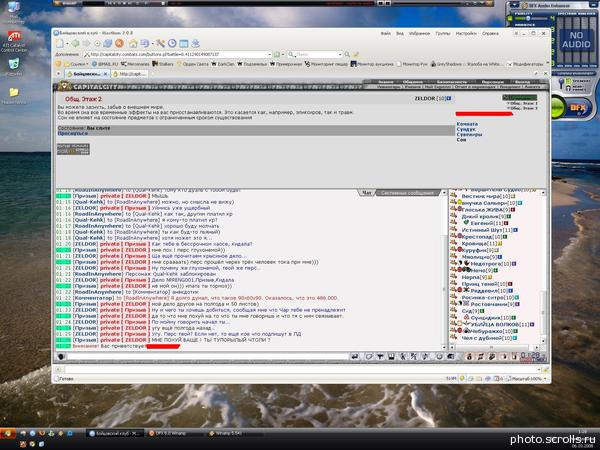Viewport: 600px width, 450px height.
Task: Click the chat message input field
Action: point(207,357)
